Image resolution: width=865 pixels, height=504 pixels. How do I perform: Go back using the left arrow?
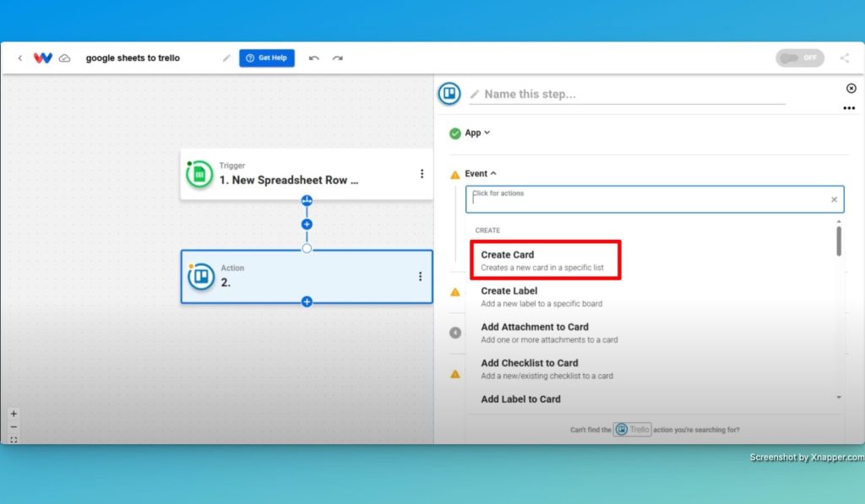pyautogui.click(x=20, y=58)
